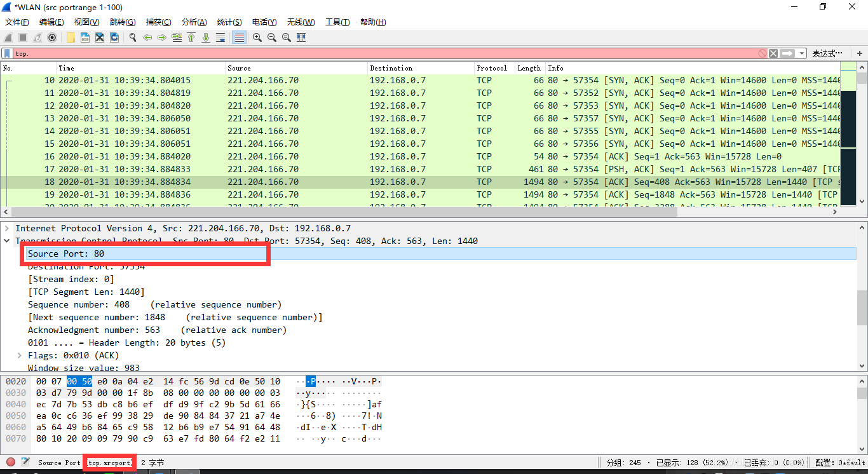The image size is (868, 474).
Task: Reload the capture file icon
Action: tap(114, 37)
